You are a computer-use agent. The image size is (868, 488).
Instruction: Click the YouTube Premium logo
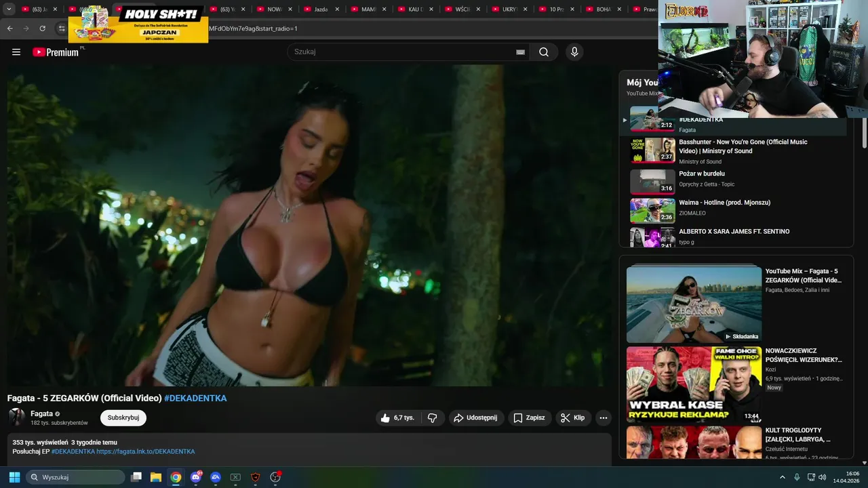click(x=57, y=52)
